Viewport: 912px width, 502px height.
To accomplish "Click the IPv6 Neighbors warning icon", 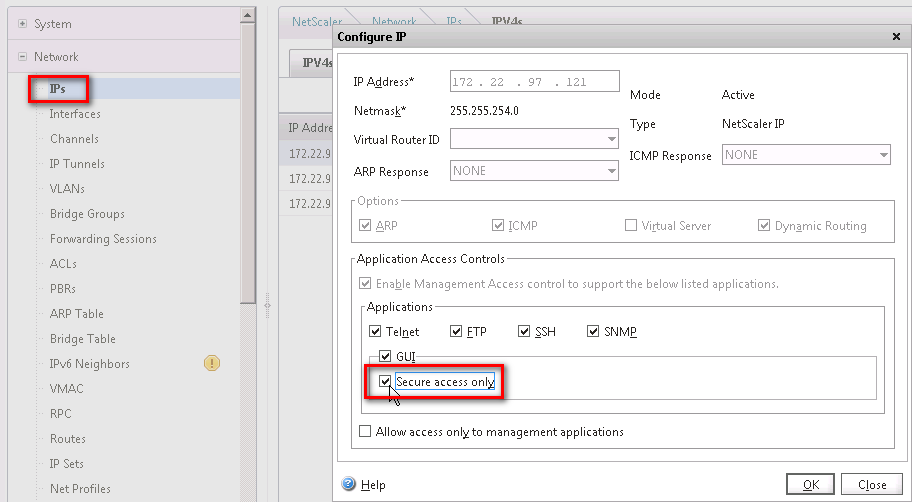I will [212, 364].
